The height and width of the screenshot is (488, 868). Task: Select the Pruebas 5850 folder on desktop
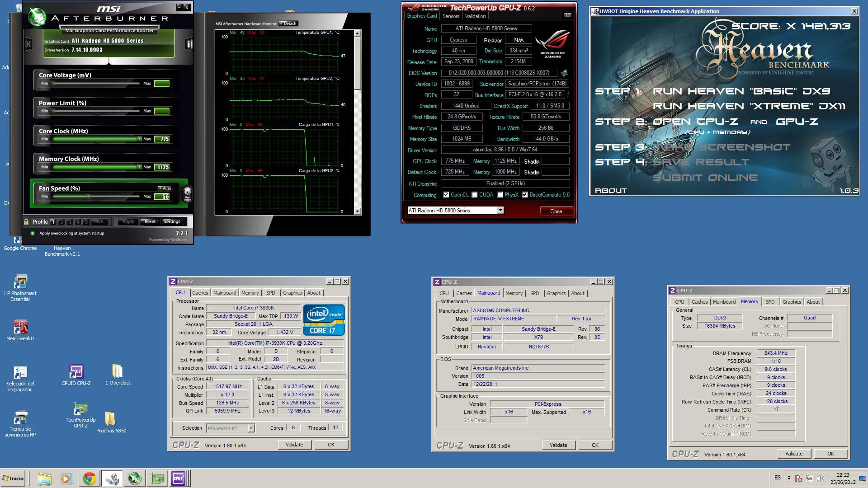[111, 422]
